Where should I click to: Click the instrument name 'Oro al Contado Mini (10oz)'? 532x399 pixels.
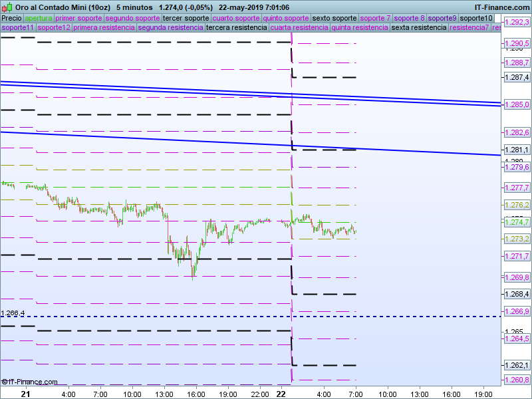(x=63, y=7)
